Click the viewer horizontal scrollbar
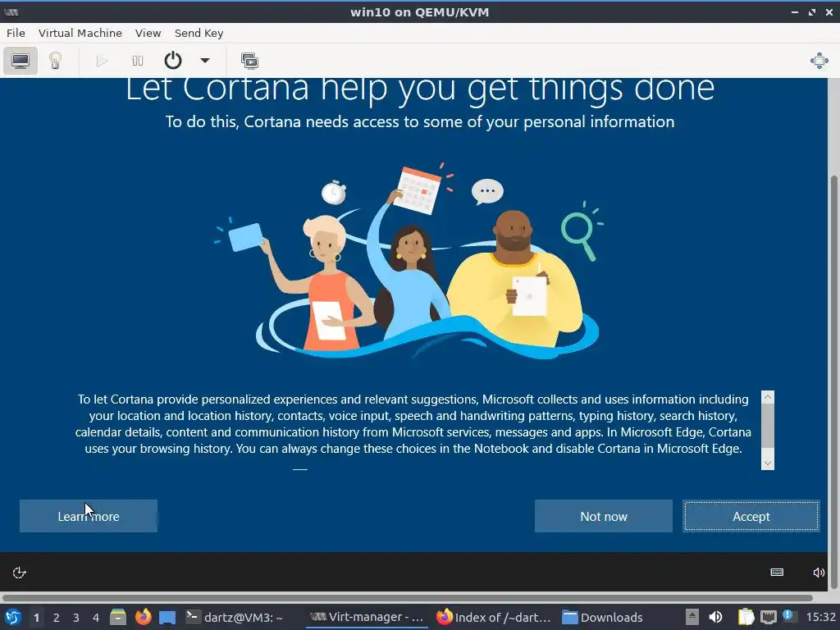 coord(407,597)
